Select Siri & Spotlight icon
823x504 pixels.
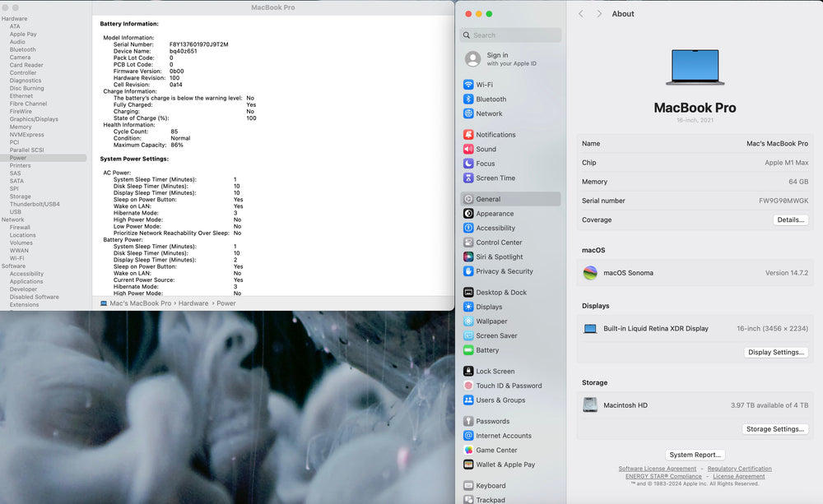pos(468,257)
